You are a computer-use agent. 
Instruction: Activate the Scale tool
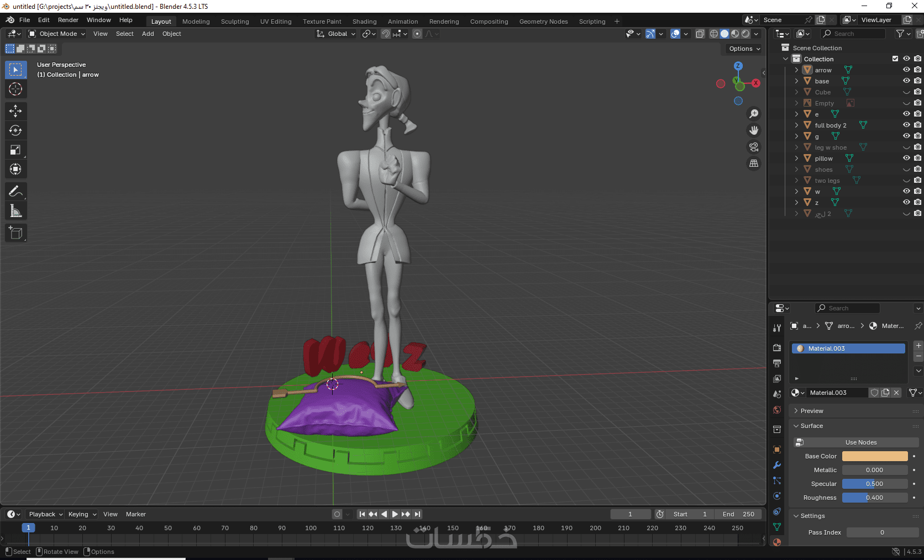coord(15,150)
